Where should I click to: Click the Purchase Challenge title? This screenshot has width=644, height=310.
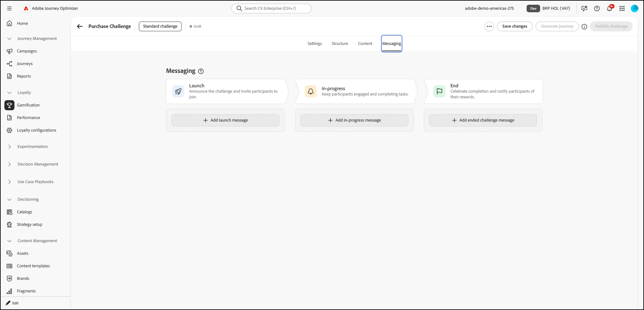coord(110,26)
